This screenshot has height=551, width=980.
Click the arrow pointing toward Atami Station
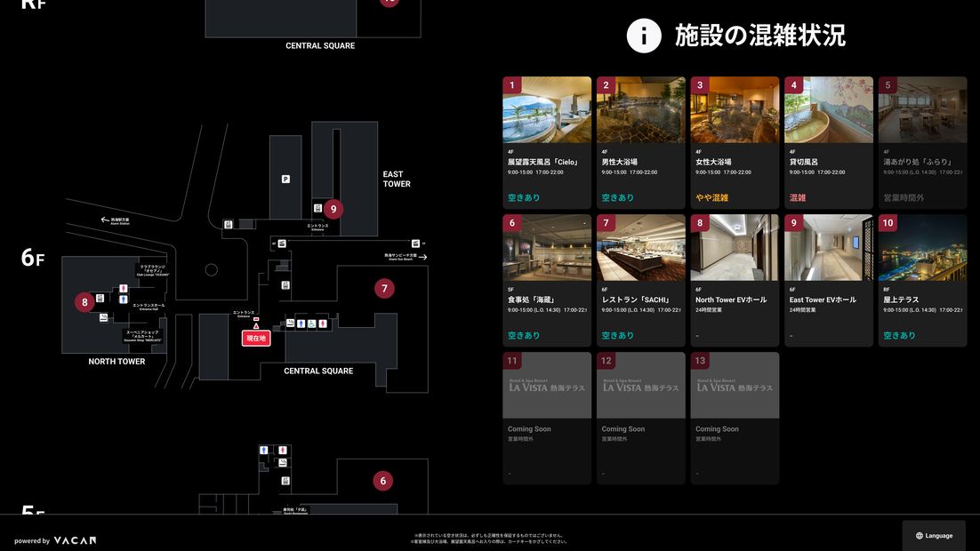[104, 220]
